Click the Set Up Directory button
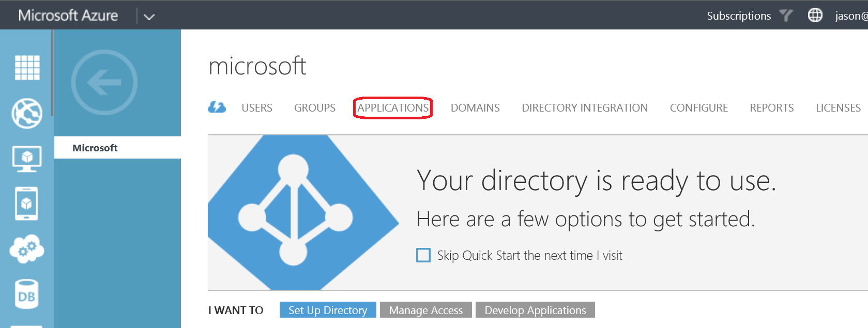Screen dimensions: 868x328 tap(328, 310)
